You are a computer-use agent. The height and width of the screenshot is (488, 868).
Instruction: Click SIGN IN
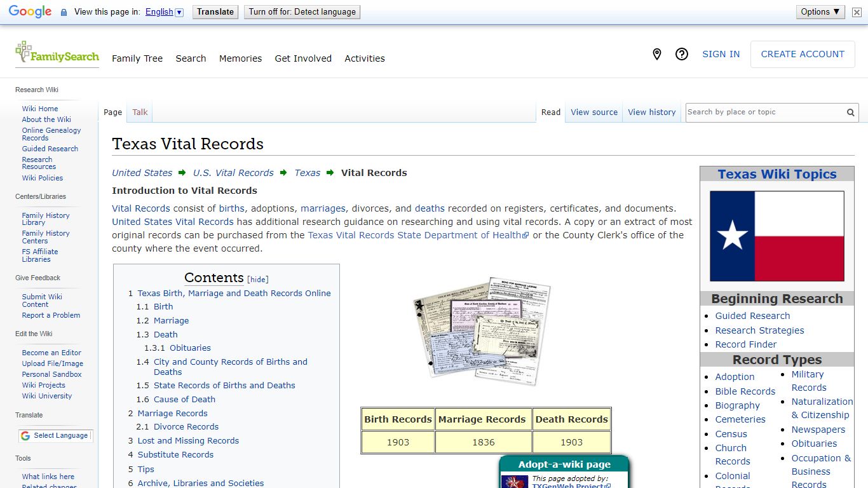coord(721,55)
